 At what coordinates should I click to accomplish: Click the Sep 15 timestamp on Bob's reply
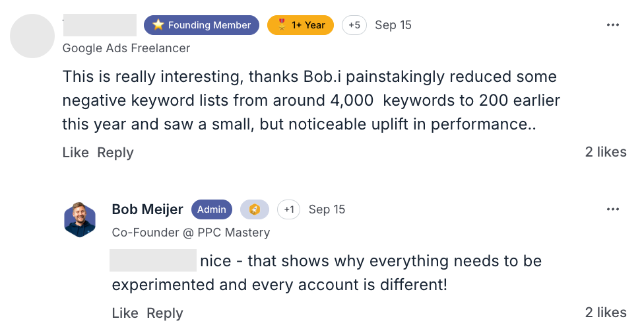[x=327, y=209]
